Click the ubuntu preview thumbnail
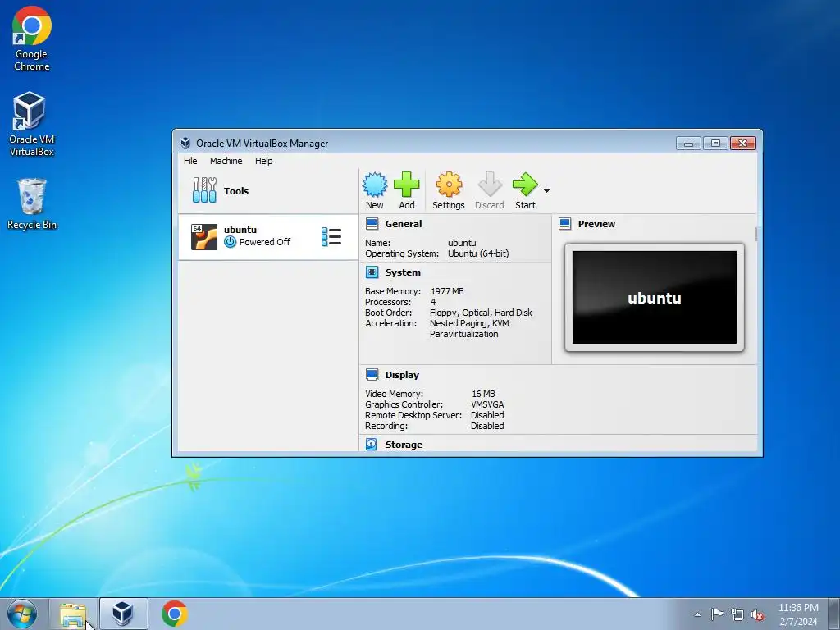The width and height of the screenshot is (840, 630). tap(654, 297)
